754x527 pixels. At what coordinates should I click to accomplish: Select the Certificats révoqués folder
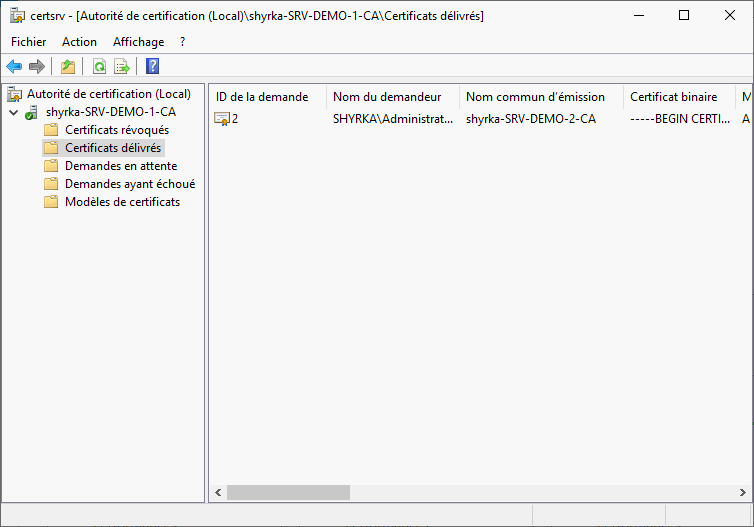pyautogui.click(x=116, y=130)
